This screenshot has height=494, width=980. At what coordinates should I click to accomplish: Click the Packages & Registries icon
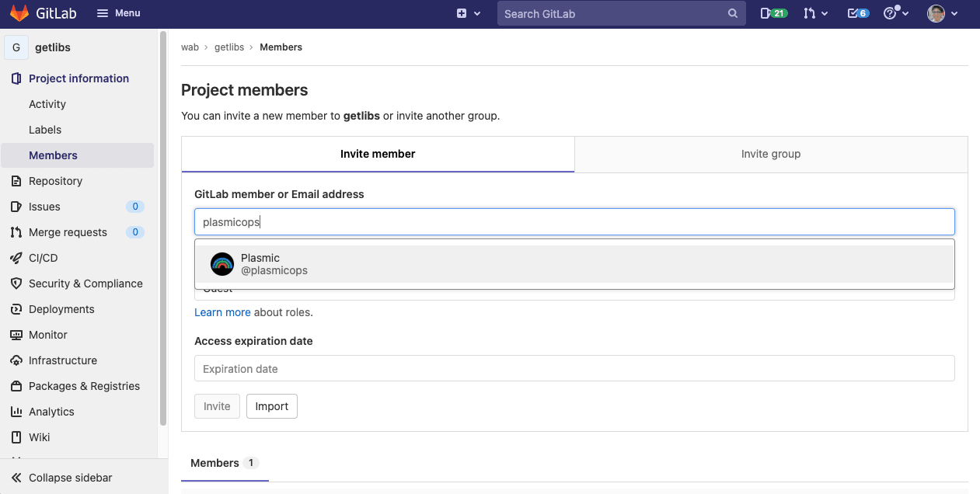point(16,386)
